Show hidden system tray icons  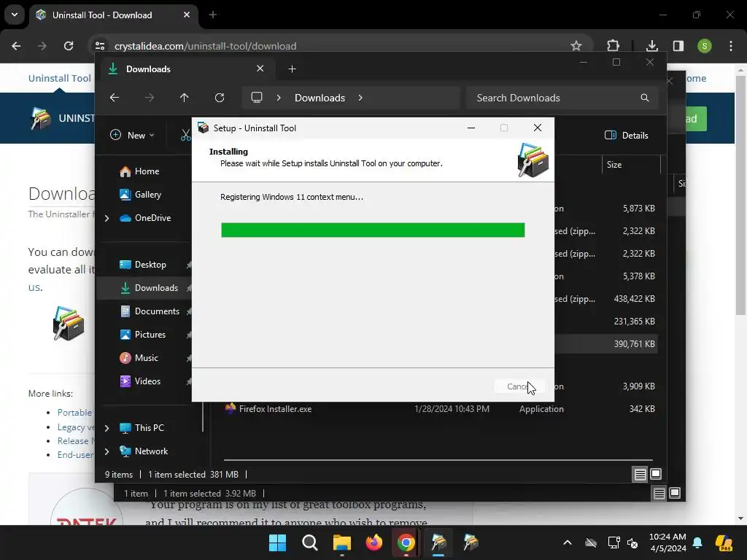click(x=568, y=542)
